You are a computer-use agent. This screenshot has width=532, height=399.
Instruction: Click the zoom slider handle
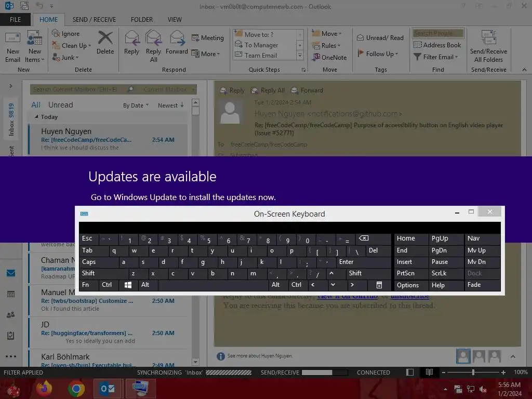(x=473, y=372)
